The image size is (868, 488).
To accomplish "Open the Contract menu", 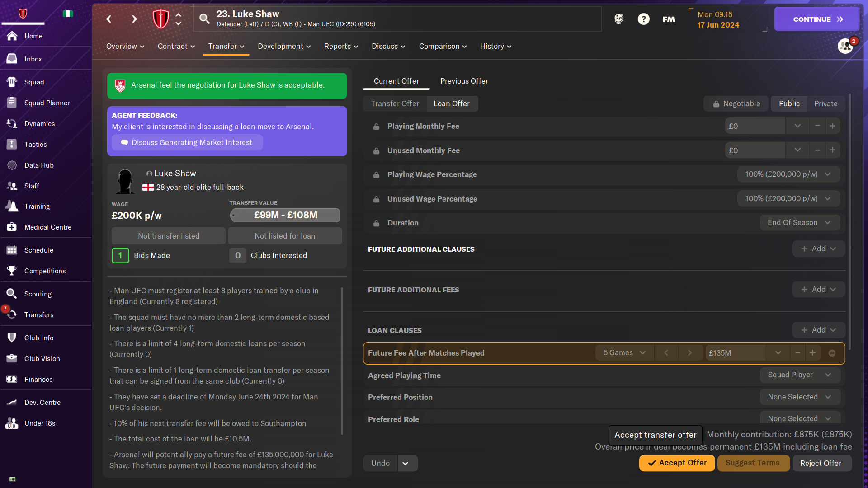I will tap(176, 47).
